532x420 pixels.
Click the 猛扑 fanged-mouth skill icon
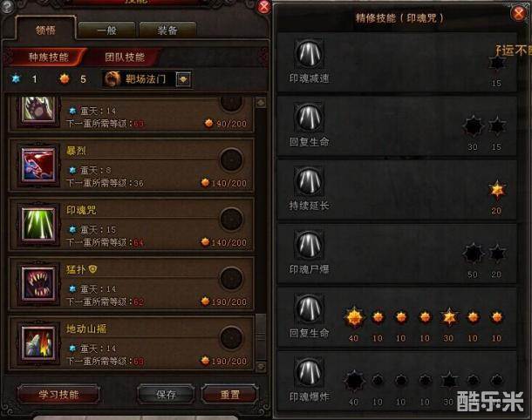tap(38, 284)
